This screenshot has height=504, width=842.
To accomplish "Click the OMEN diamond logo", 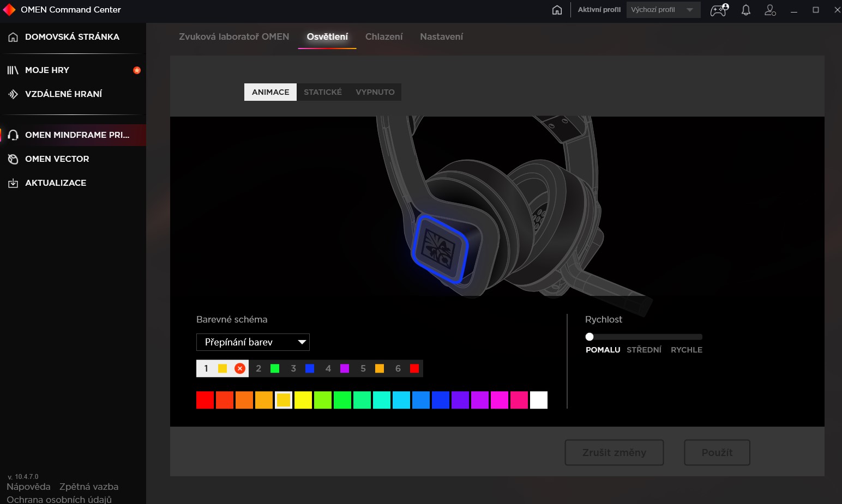I will pos(9,10).
